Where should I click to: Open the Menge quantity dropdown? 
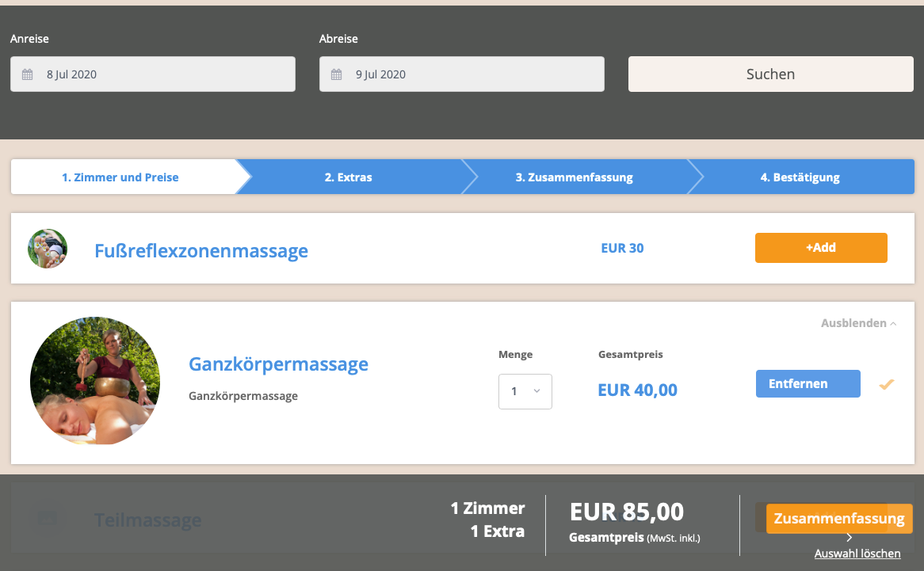525,391
